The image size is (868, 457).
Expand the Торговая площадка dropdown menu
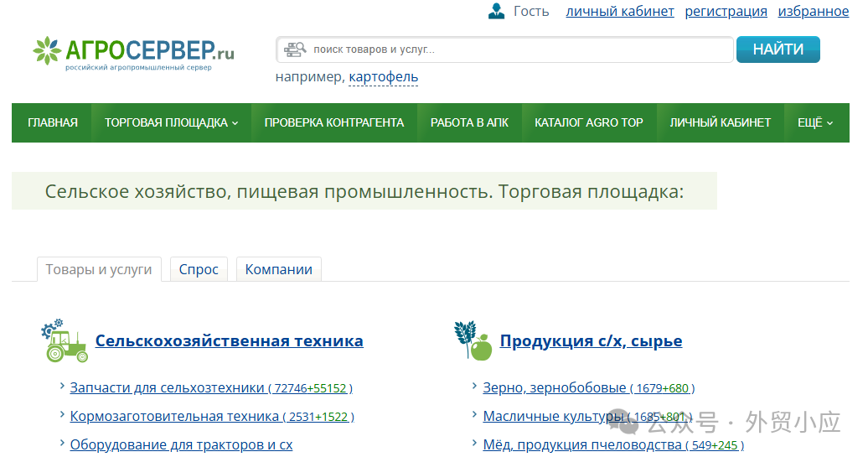(x=171, y=122)
